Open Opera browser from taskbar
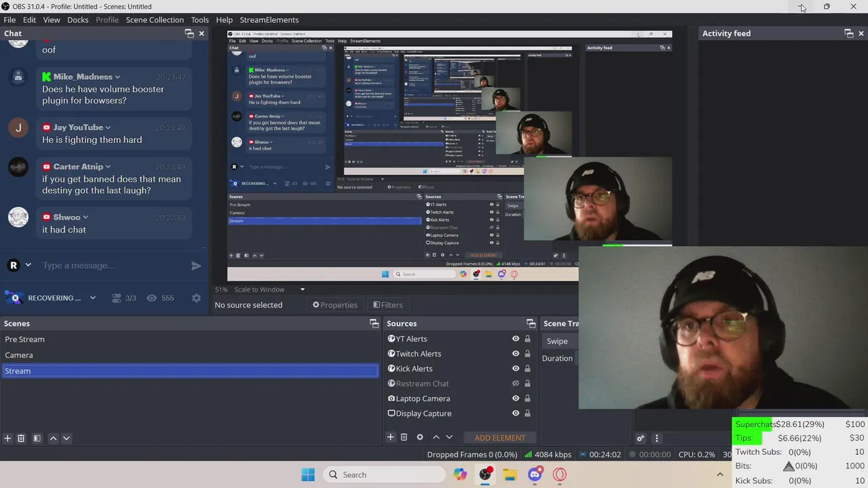Viewport: 868px width, 488px height. click(x=559, y=474)
